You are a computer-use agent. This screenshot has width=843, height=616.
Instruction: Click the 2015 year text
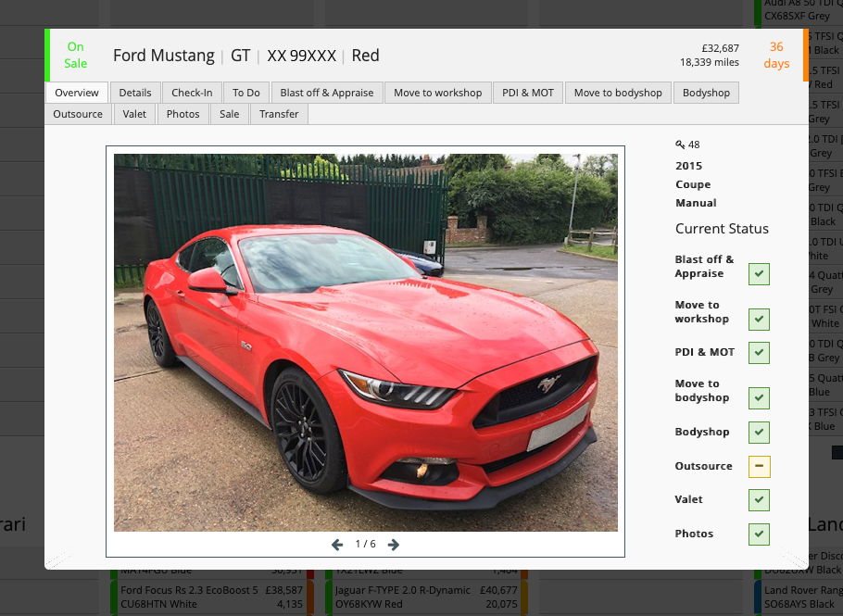coord(688,166)
